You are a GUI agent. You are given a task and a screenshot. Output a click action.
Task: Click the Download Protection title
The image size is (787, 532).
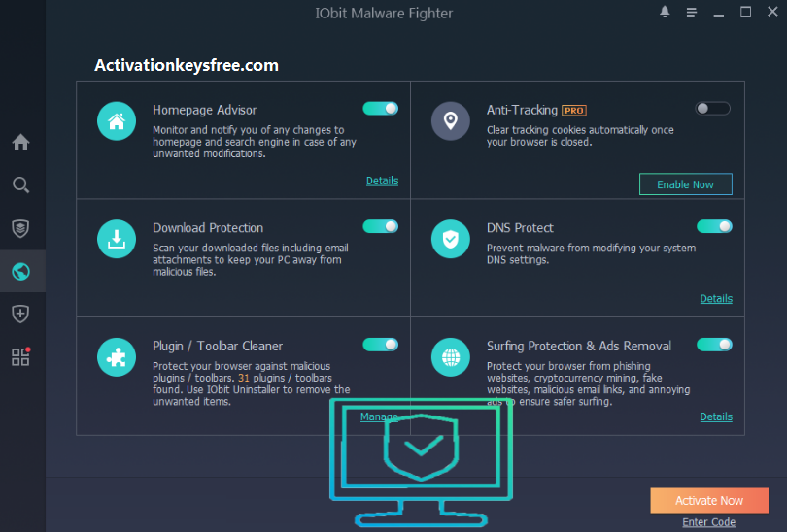click(x=208, y=228)
